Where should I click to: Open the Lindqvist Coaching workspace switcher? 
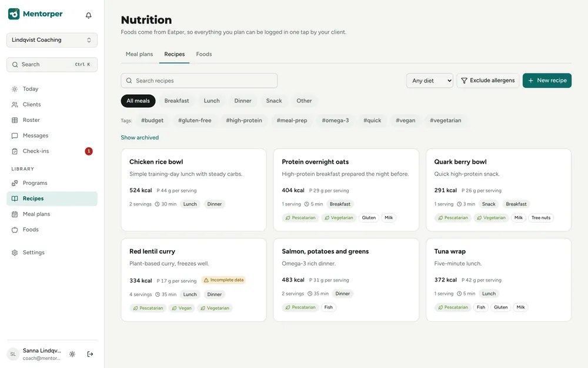[52, 40]
